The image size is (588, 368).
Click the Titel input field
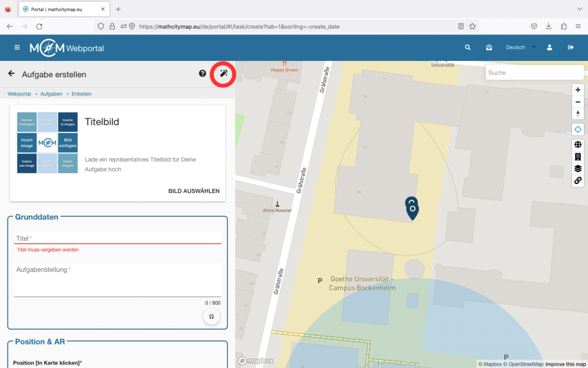pyautogui.click(x=117, y=238)
